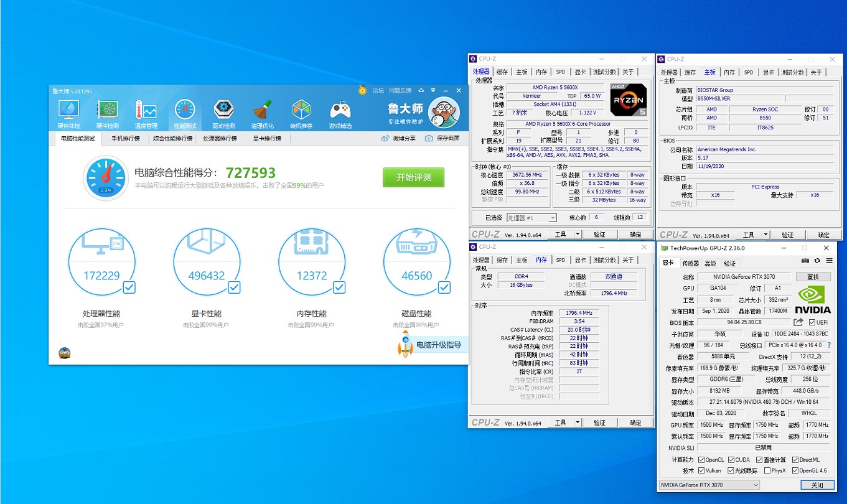Click the AMD Ryzen 5 5600X name field
Viewport: 847px width, 504px height.
[555, 88]
